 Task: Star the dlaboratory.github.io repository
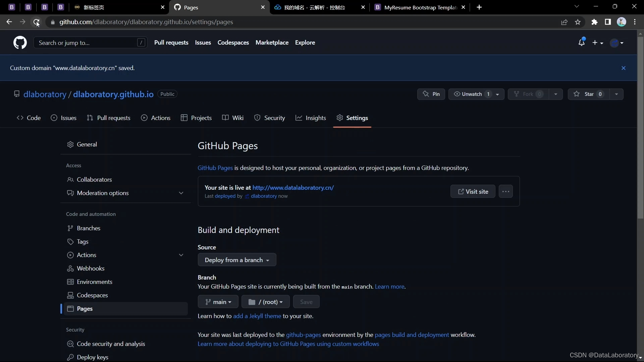pos(589,94)
